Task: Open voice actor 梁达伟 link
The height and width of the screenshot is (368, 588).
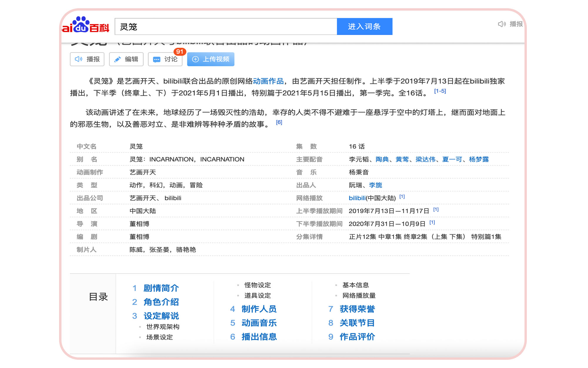Action: tap(425, 159)
